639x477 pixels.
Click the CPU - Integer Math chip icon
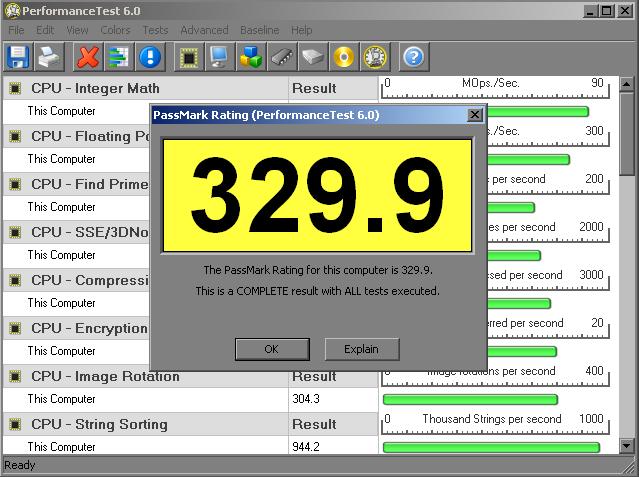[x=15, y=88]
